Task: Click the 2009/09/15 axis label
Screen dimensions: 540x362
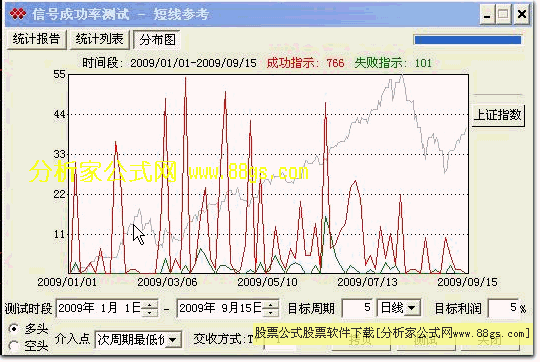Action: (x=467, y=282)
